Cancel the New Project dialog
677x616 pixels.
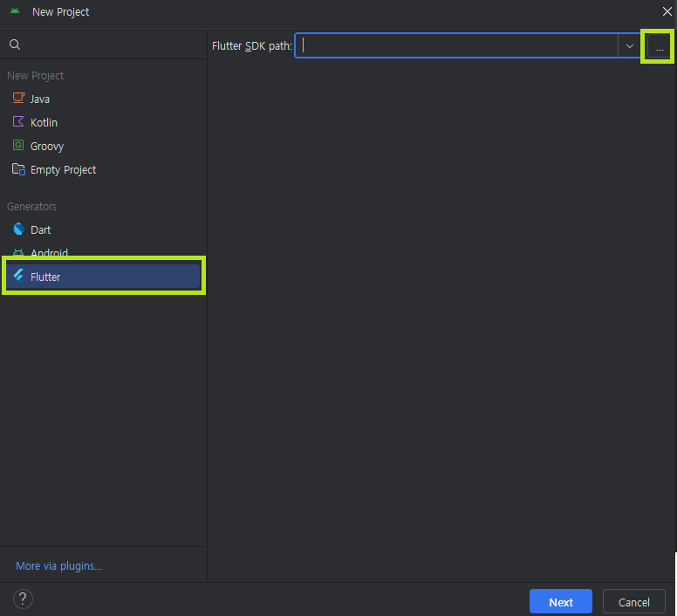(x=634, y=601)
